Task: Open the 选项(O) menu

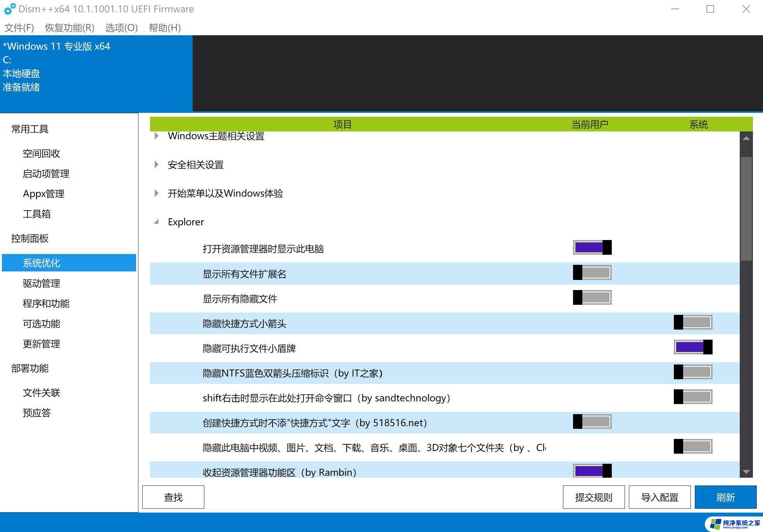Action: (121, 28)
